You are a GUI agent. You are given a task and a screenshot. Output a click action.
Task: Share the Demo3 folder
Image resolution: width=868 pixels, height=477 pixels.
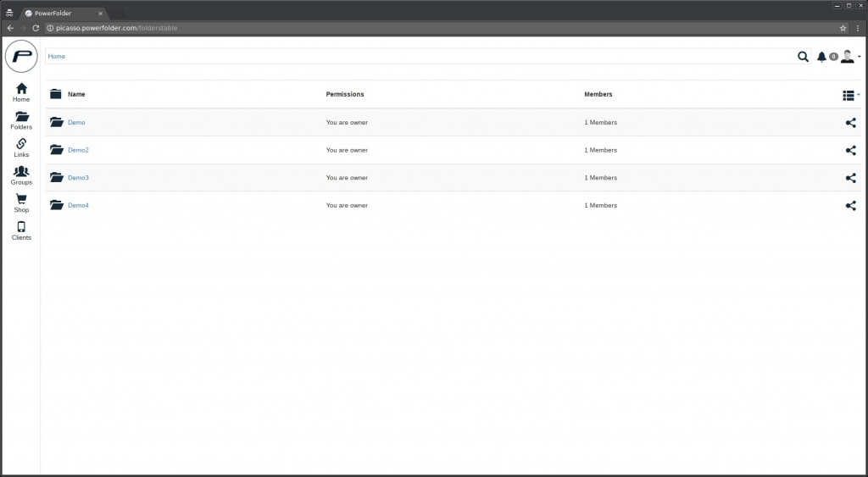850,178
